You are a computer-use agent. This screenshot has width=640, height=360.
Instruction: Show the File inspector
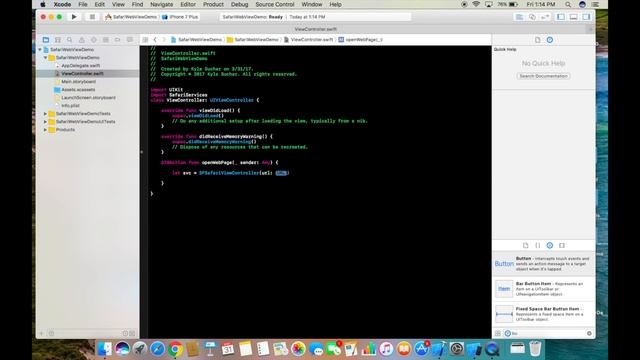pyautogui.click(x=538, y=40)
